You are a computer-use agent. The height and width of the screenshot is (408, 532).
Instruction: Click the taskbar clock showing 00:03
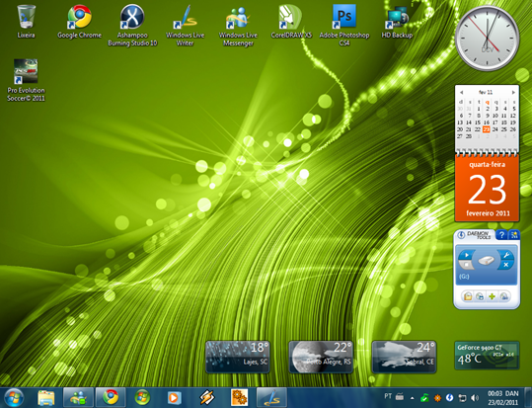point(495,394)
